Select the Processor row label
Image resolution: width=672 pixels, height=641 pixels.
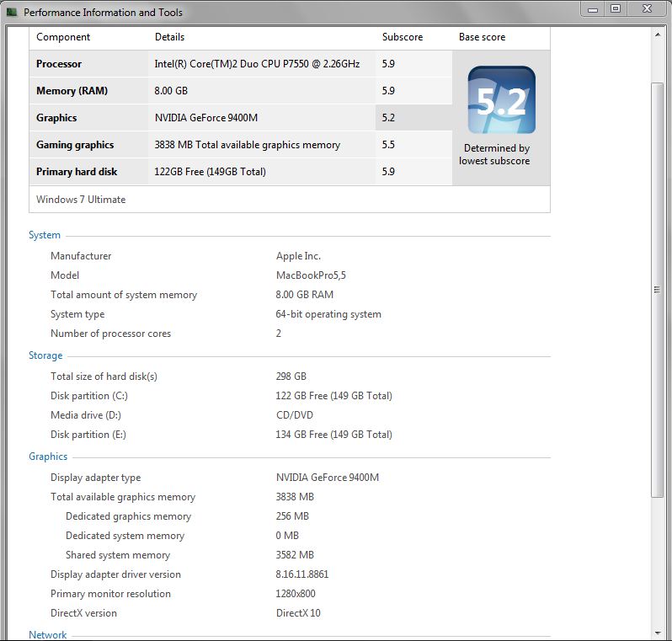[x=59, y=64]
